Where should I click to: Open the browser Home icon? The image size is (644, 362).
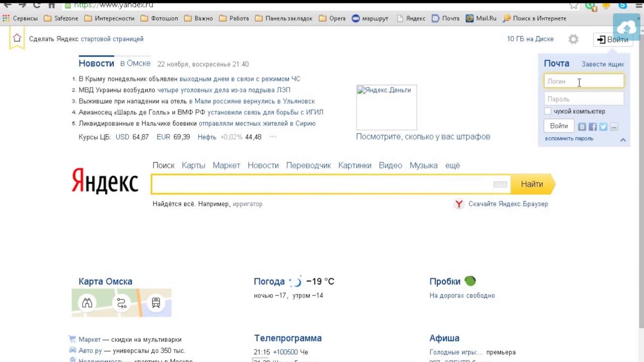[x=51, y=5]
